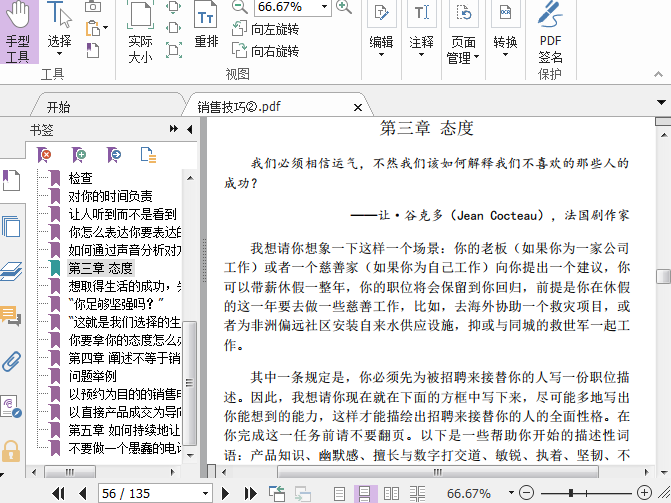
Task: Select bookmark 第三章 态度
Action: (101, 268)
